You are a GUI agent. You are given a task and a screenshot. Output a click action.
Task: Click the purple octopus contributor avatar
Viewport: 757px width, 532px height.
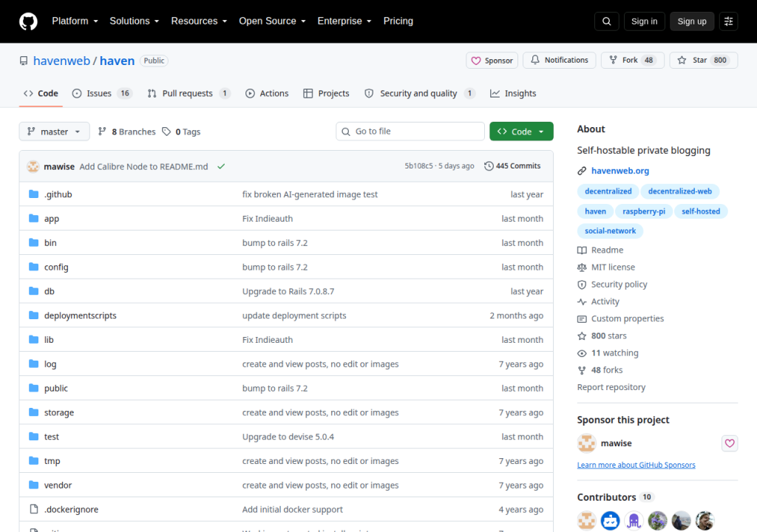click(x=634, y=520)
